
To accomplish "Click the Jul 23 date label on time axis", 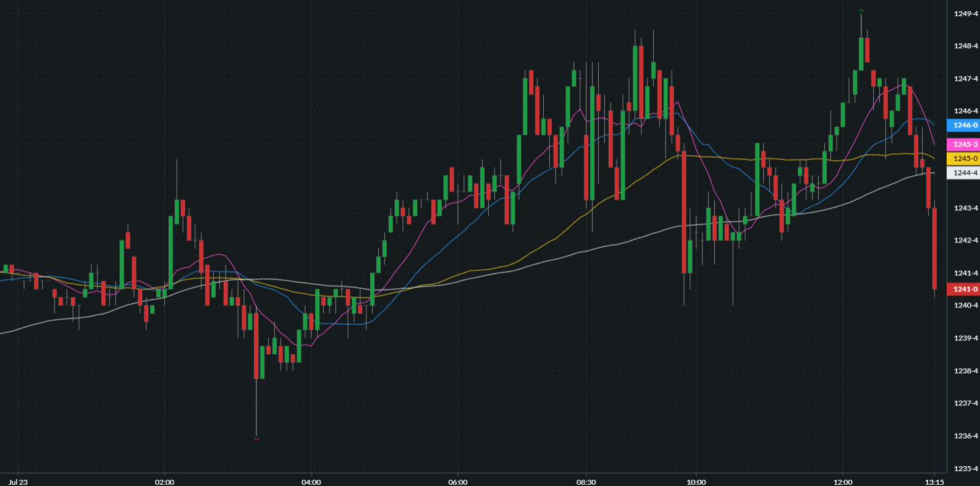I will coord(18,482).
